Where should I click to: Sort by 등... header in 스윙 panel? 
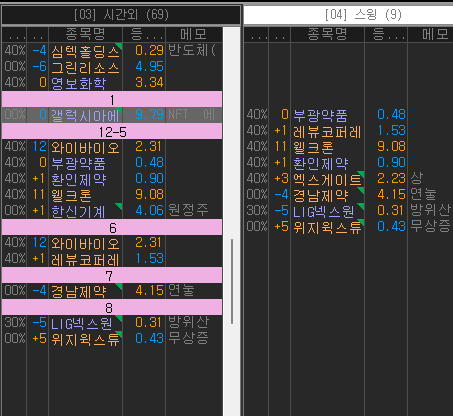tap(386, 34)
